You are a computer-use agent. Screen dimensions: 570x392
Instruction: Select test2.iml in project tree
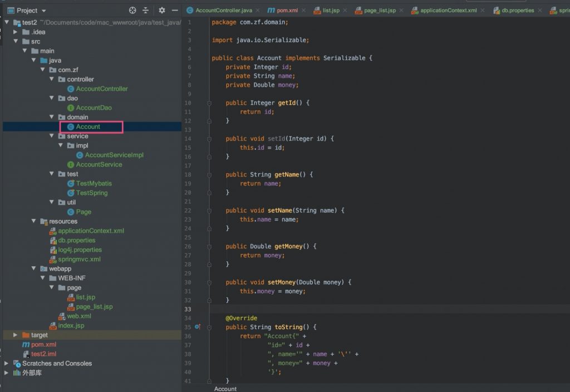coord(43,354)
